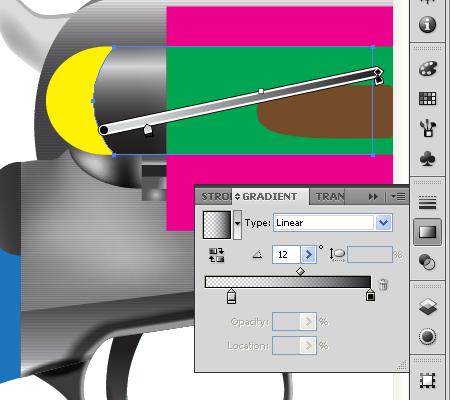Switch to the Transparency tab
Image resolution: width=450 pixels, height=400 pixels.
click(x=330, y=197)
